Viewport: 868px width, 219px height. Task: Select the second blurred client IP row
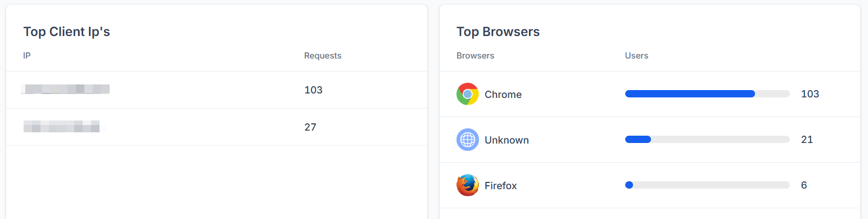point(216,127)
